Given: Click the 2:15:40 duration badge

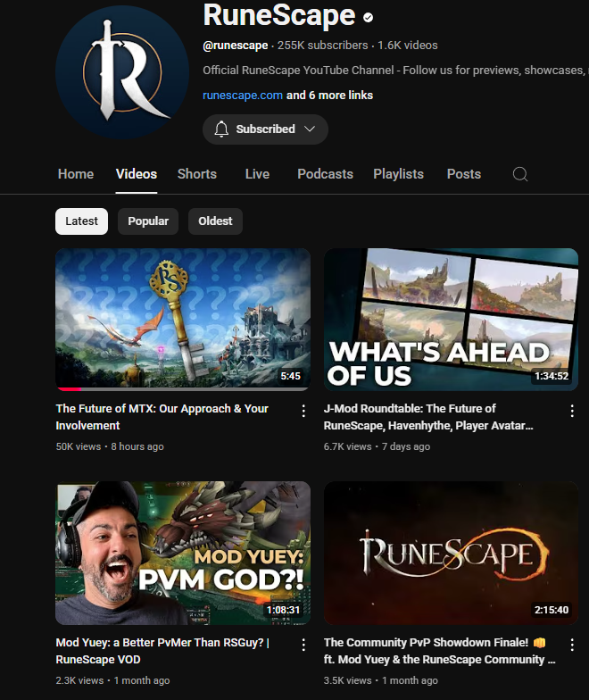Looking at the screenshot, I should point(552,610).
